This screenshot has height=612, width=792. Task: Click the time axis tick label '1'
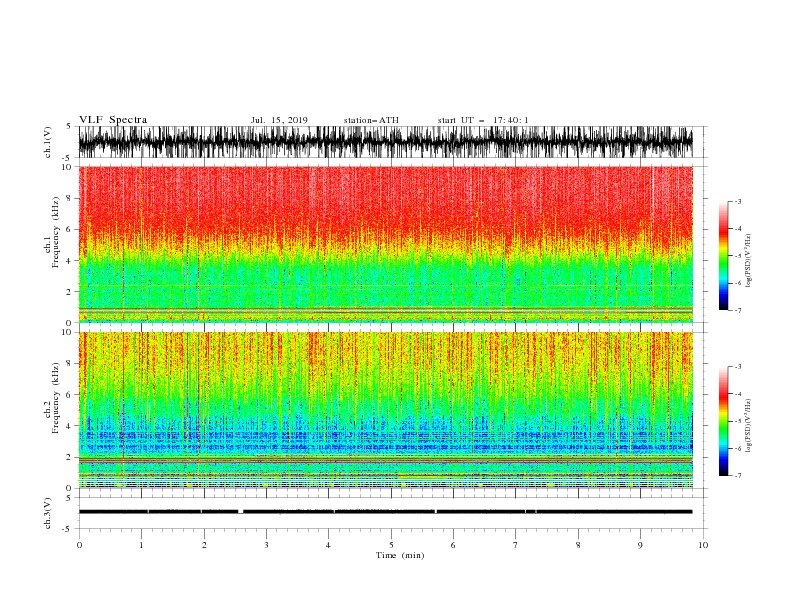point(141,545)
